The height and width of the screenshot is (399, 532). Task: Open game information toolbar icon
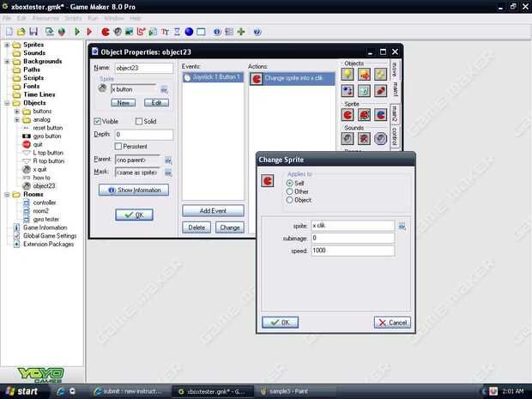point(217,32)
